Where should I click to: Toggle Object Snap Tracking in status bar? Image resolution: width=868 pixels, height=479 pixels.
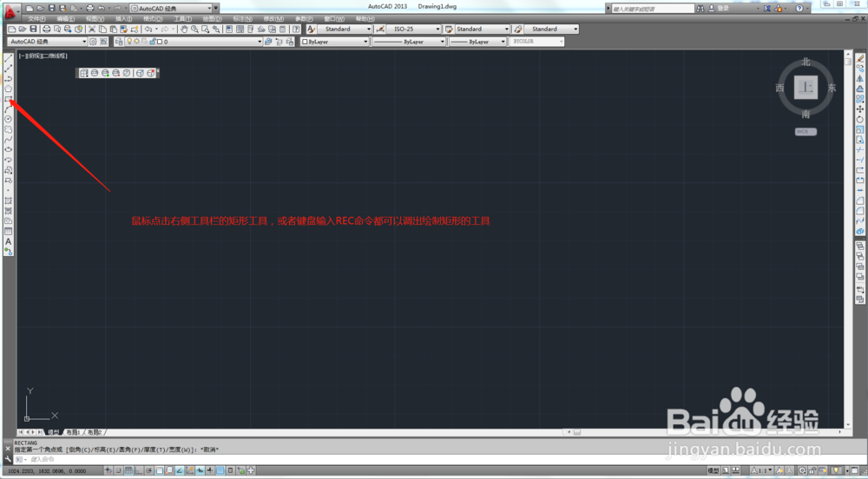tap(180, 470)
